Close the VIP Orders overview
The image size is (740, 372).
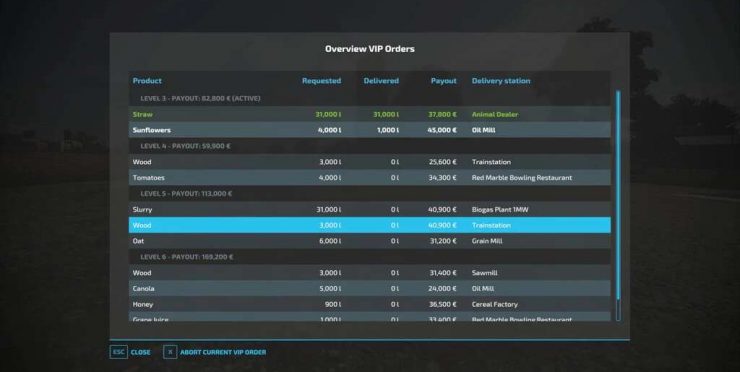tap(140, 352)
